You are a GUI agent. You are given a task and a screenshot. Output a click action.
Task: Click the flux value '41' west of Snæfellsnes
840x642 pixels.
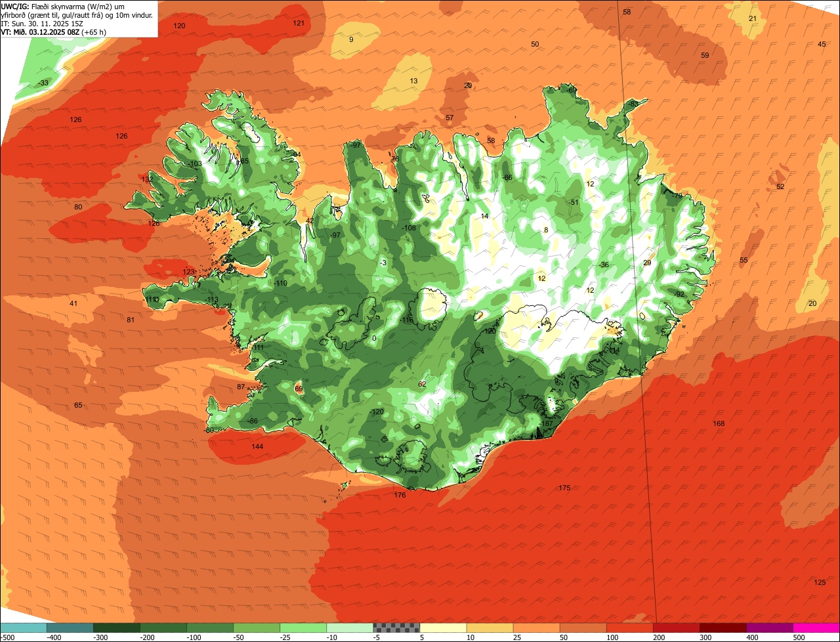[73, 303]
